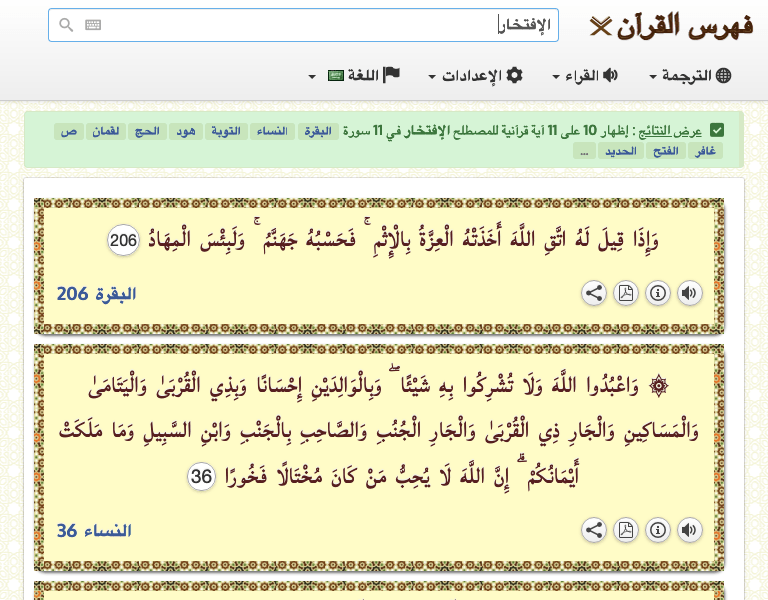The height and width of the screenshot is (600, 768).
Task: Click the flag icon beside اللغة
Action: 392,75
